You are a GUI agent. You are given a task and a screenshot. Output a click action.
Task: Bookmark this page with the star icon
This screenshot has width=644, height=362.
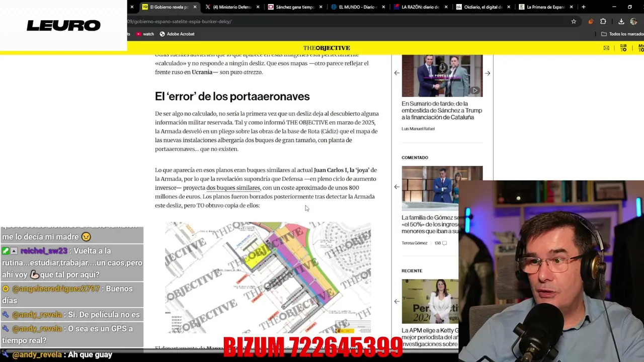[574, 22]
